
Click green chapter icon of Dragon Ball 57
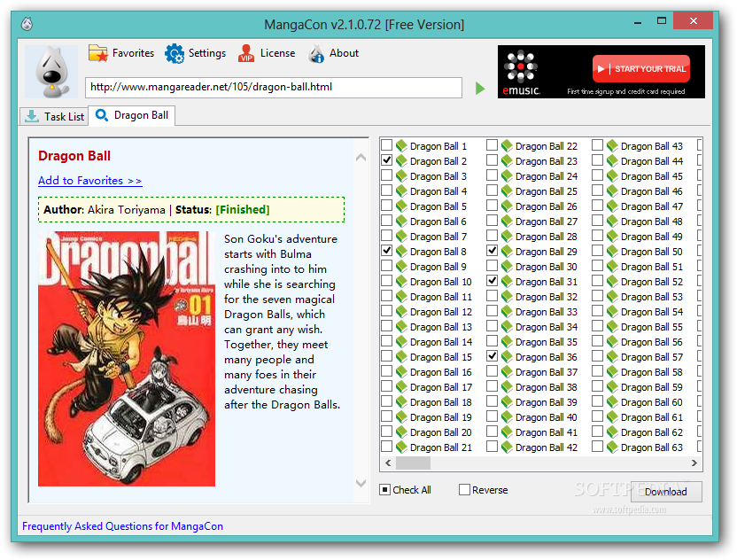point(612,357)
